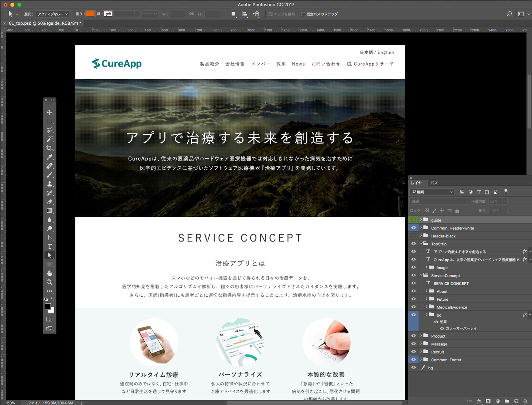Viewport: 532px width, 405px height.
Task: Select the Horizontal Type tool
Action: point(50,246)
